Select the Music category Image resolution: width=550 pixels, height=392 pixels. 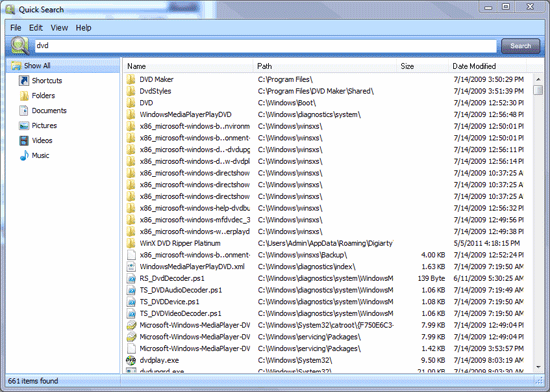(x=40, y=156)
